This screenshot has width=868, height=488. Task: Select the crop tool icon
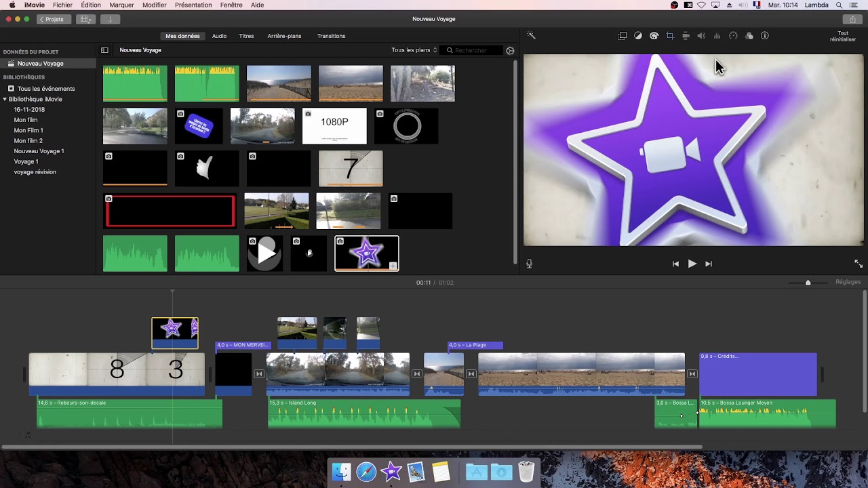coord(670,36)
